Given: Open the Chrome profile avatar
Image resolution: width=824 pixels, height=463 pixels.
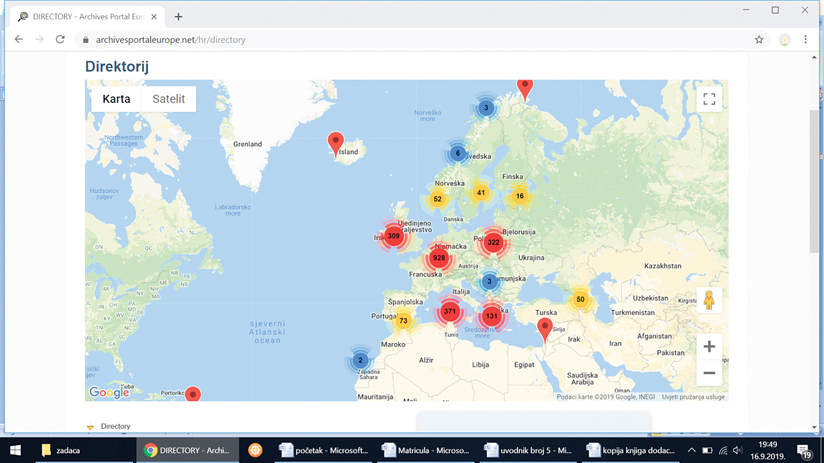Looking at the screenshot, I should [785, 40].
